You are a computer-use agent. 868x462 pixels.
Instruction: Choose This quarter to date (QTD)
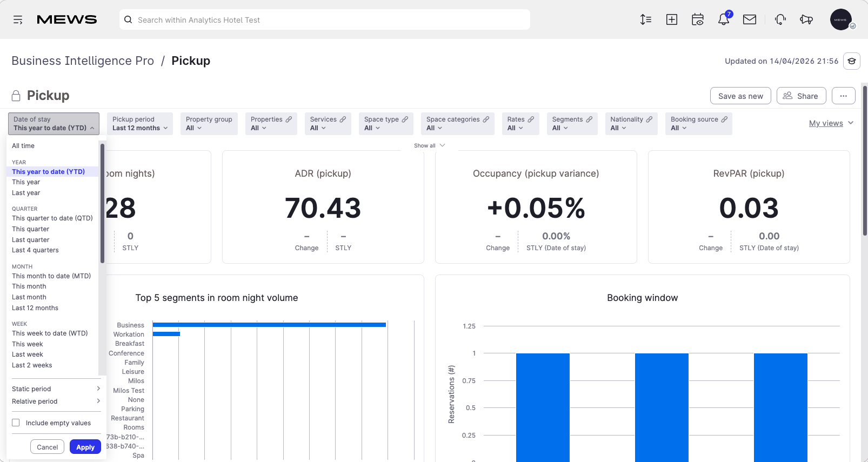point(52,218)
